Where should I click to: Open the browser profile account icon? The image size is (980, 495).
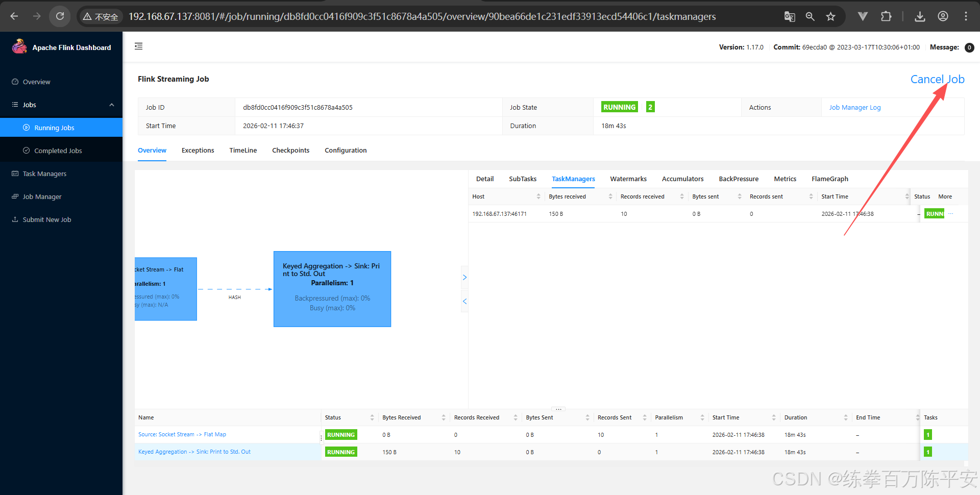coord(943,16)
